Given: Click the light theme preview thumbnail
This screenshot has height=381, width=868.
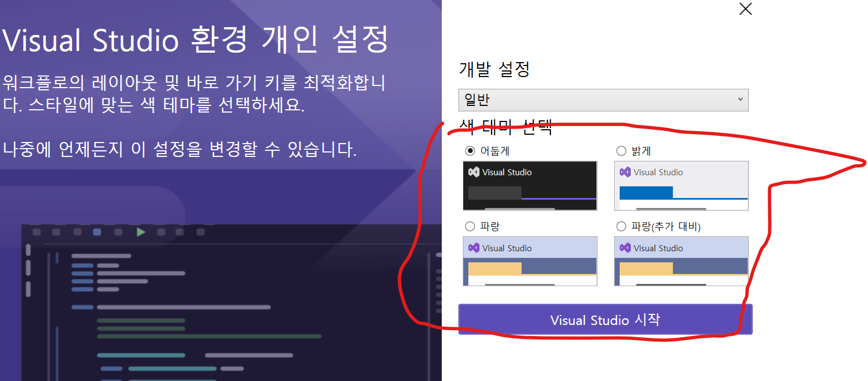Looking at the screenshot, I should (681, 186).
